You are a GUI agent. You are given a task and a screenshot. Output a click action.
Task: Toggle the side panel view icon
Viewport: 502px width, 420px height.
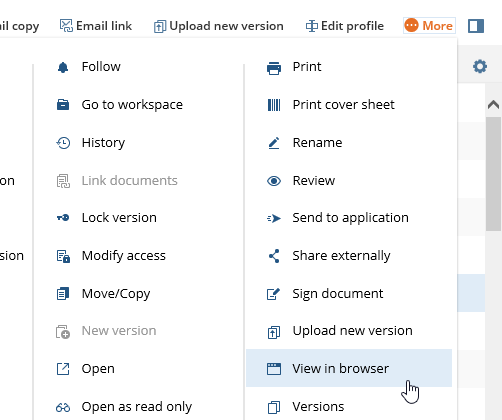click(476, 26)
